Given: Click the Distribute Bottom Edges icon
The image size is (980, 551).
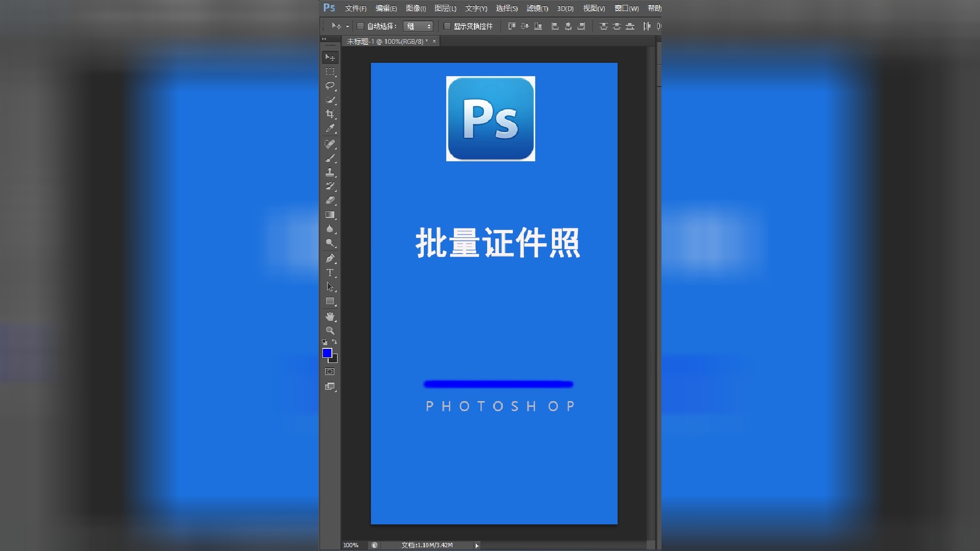Looking at the screenshot, I should point(630,26).
